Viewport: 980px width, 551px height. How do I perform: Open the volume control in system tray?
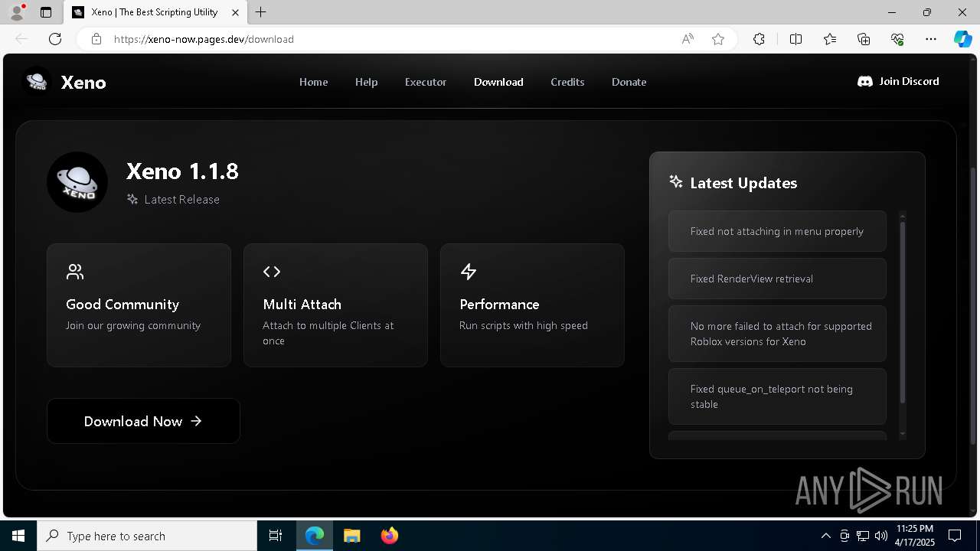[880, 536]
